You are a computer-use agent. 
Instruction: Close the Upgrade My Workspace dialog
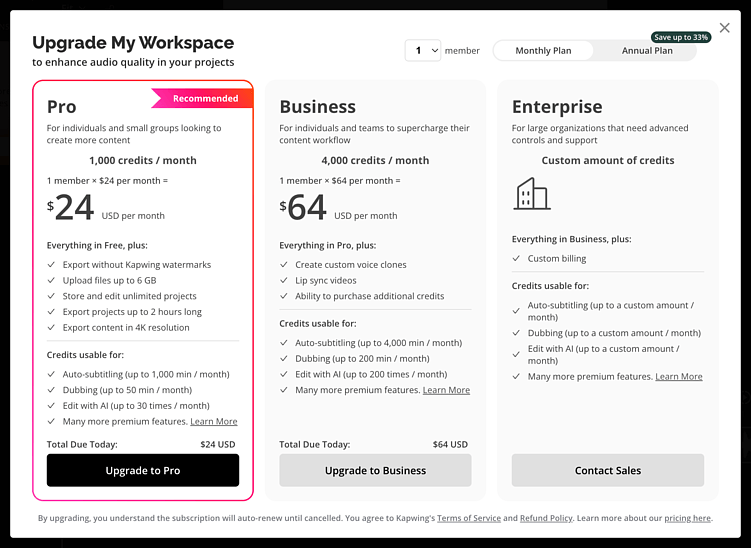tap(724, 28)
